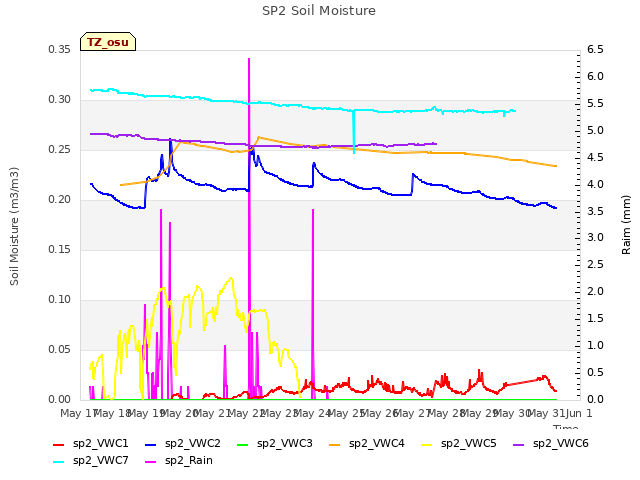Click the cyan downward spike in sp2_VWC7
The image size is (640, 480).
tap(354, 131)
